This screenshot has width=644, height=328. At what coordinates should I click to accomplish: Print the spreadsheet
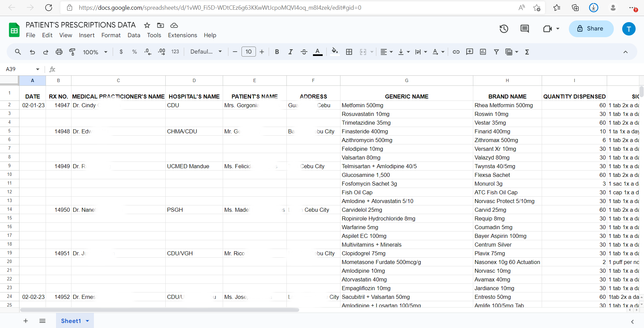coord(59,52)
